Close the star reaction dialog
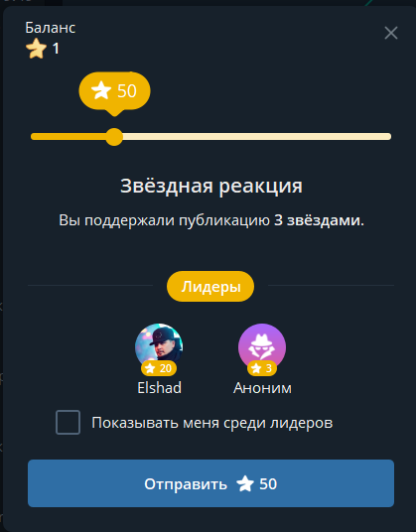This screenshot has height=532, width=416. (x=391, y=33)
